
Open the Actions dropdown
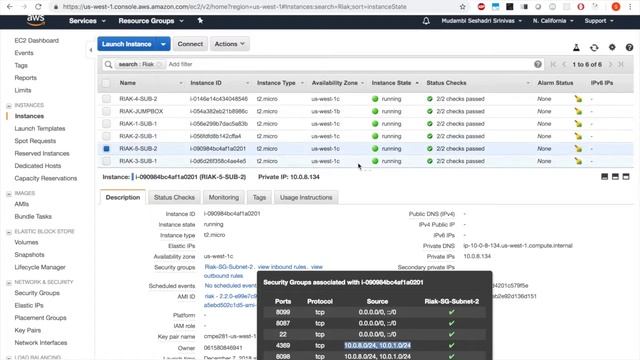click(x=229, y=44)
